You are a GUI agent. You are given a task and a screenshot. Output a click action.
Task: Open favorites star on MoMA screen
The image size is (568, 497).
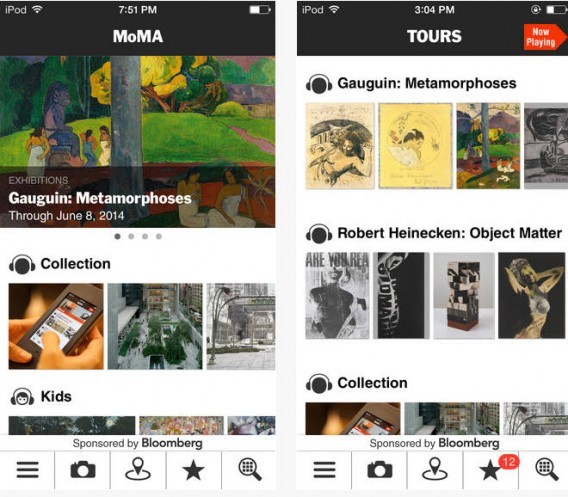[193, 470]
